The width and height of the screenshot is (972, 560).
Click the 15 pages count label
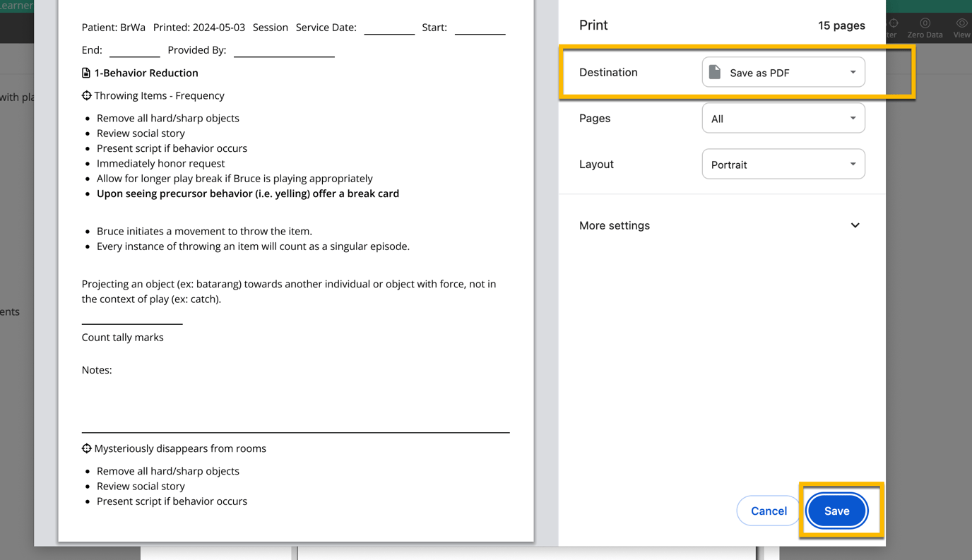(x=841, y=25)
